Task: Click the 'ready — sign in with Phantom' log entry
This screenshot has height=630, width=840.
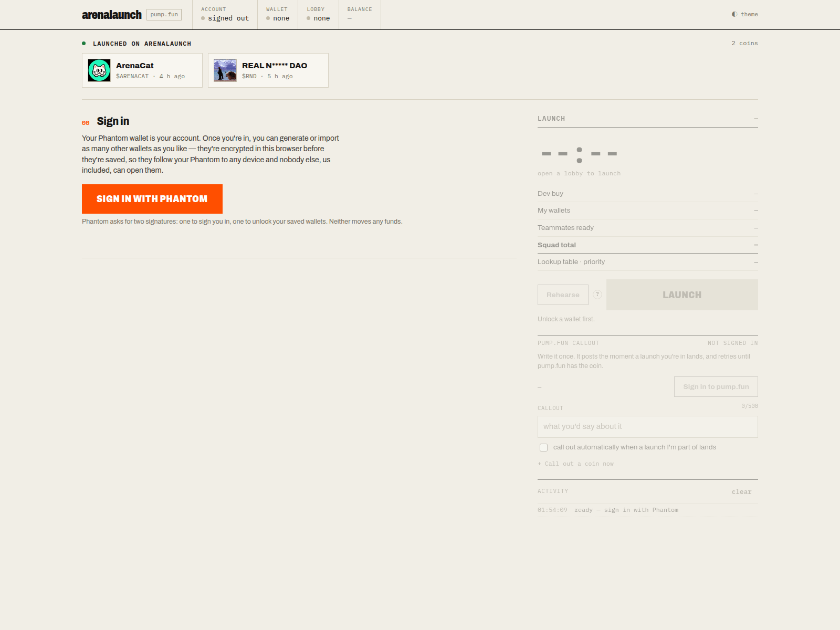Action: point(626,510)
